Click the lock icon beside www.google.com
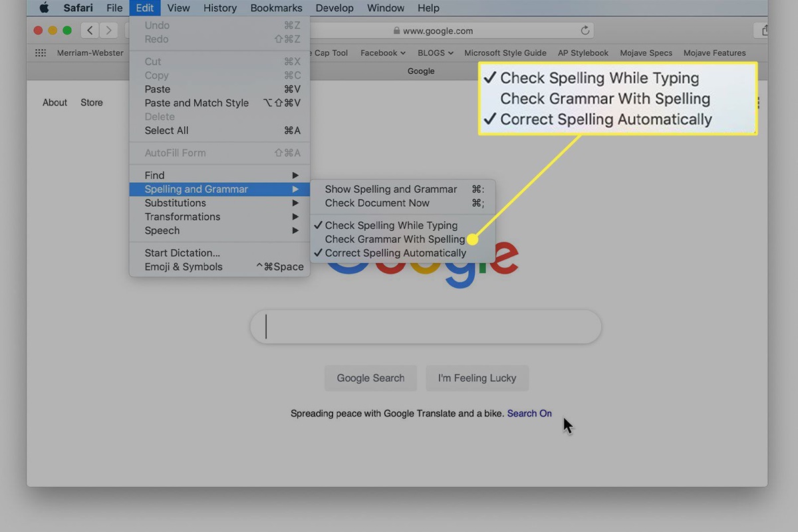798x532 pixels. click(397, 31)
